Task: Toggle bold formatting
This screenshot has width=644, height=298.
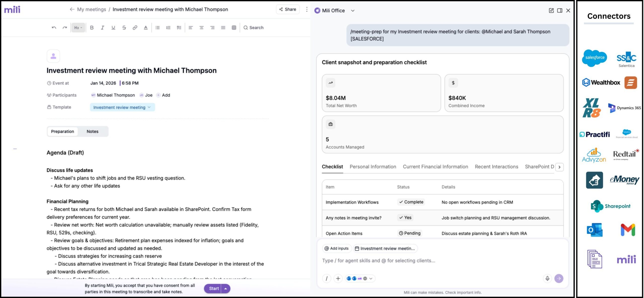Action: (92, 28)
